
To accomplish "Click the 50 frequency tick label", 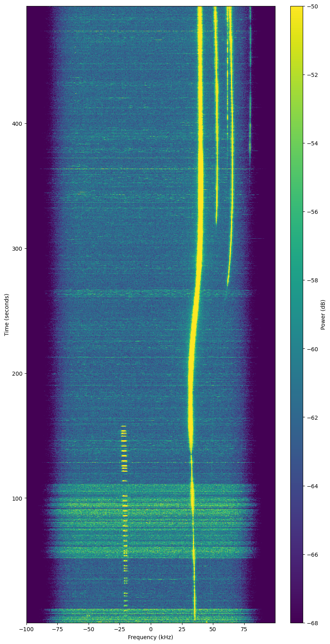I will pyautogui.click(x=213, y=629).
